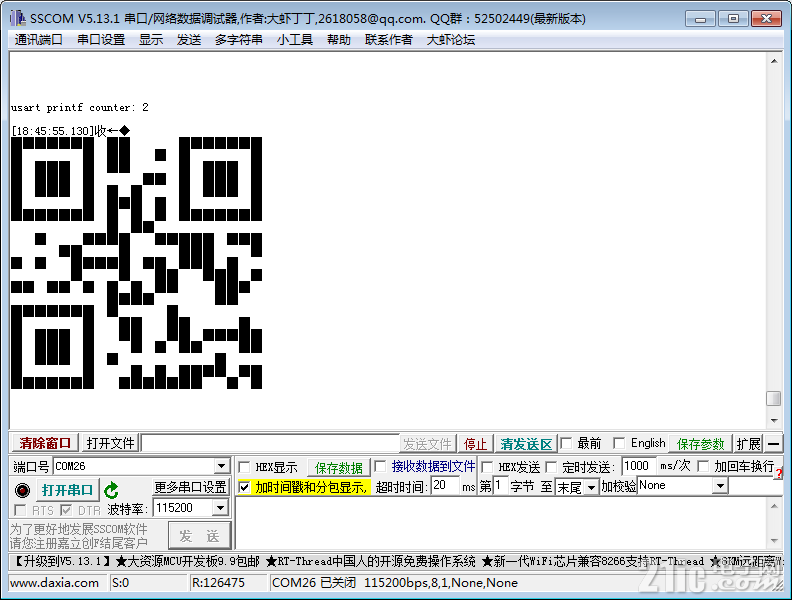
Task: Open the 联系作者 menu
Action: coord(388,39)
